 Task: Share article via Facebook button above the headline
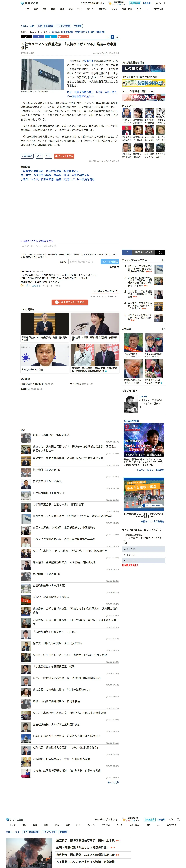39,37
